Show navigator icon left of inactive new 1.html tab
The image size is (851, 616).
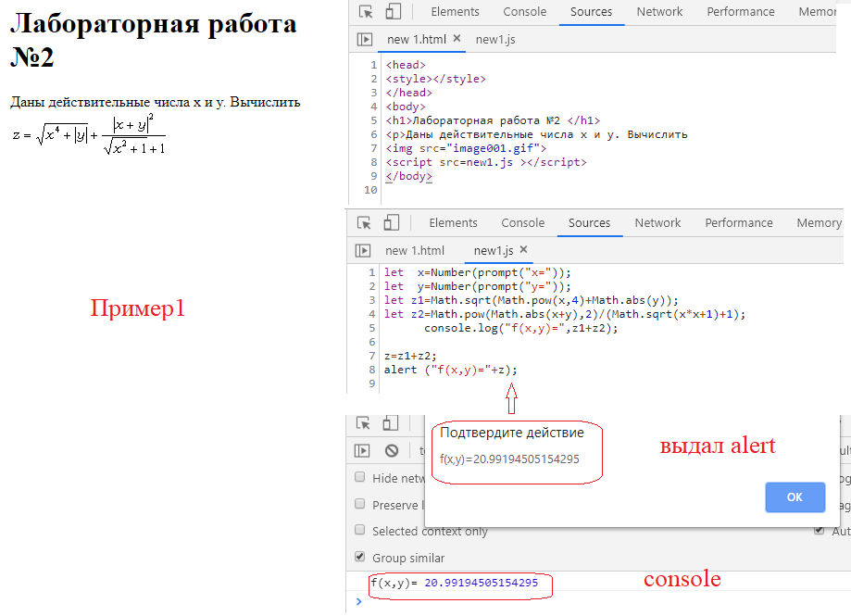click(364, 251)
